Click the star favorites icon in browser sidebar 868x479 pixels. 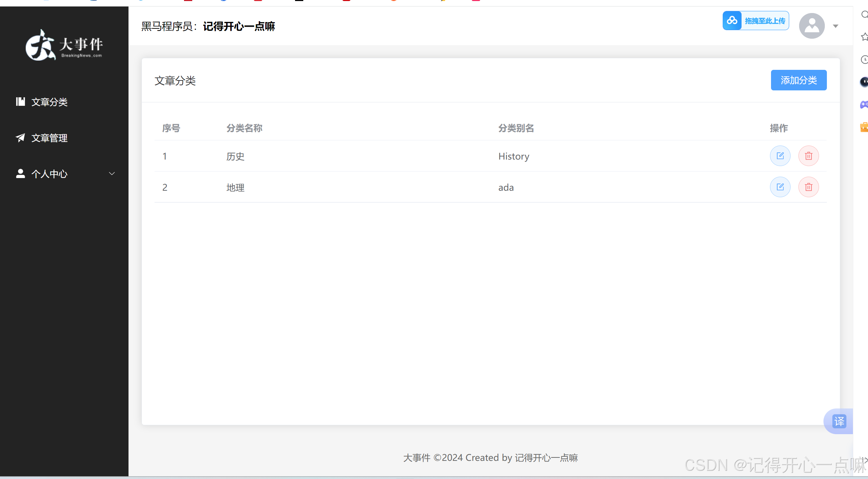point(865,37)
